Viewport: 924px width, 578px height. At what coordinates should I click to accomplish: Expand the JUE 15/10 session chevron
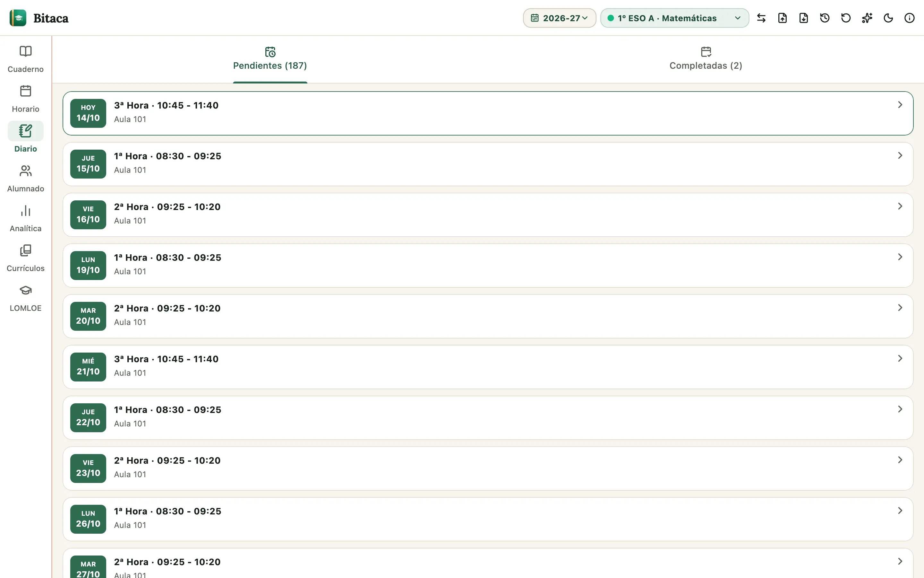click(x=900, y=156)
